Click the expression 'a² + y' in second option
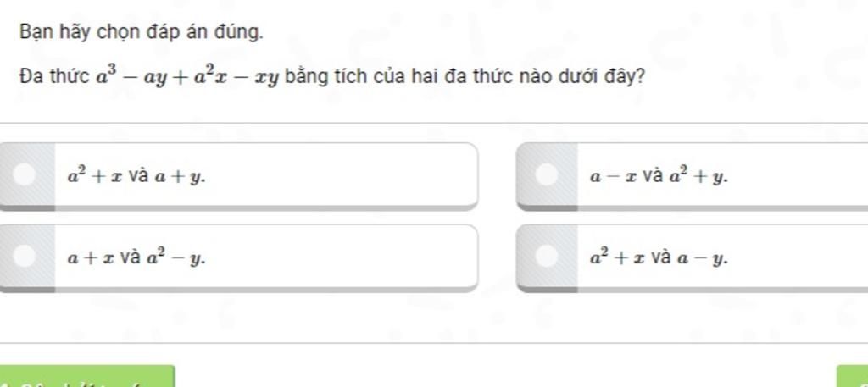The width and height of the screenshot is (868, 387). click(698, 176)
